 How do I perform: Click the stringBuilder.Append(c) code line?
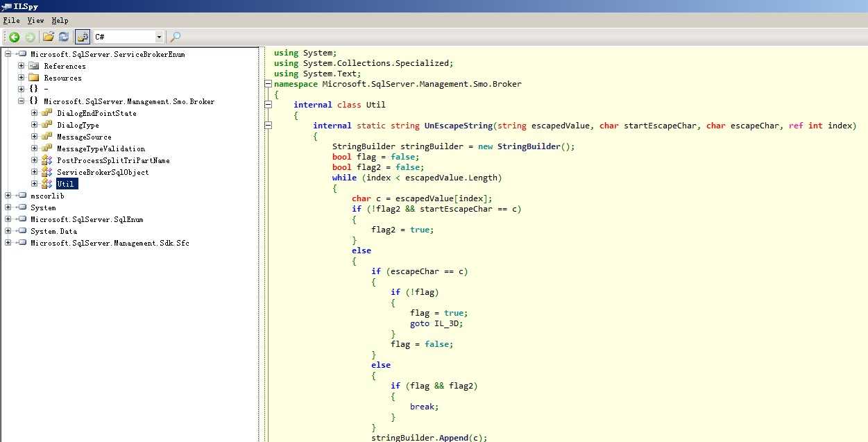[429, 438]
